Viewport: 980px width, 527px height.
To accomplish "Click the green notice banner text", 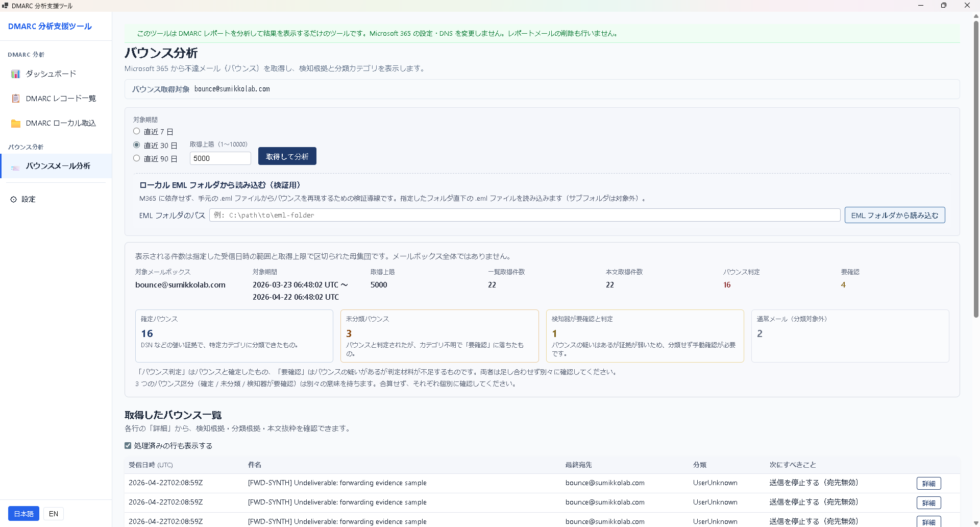I will pyautogui.click(x=377, y=34).
